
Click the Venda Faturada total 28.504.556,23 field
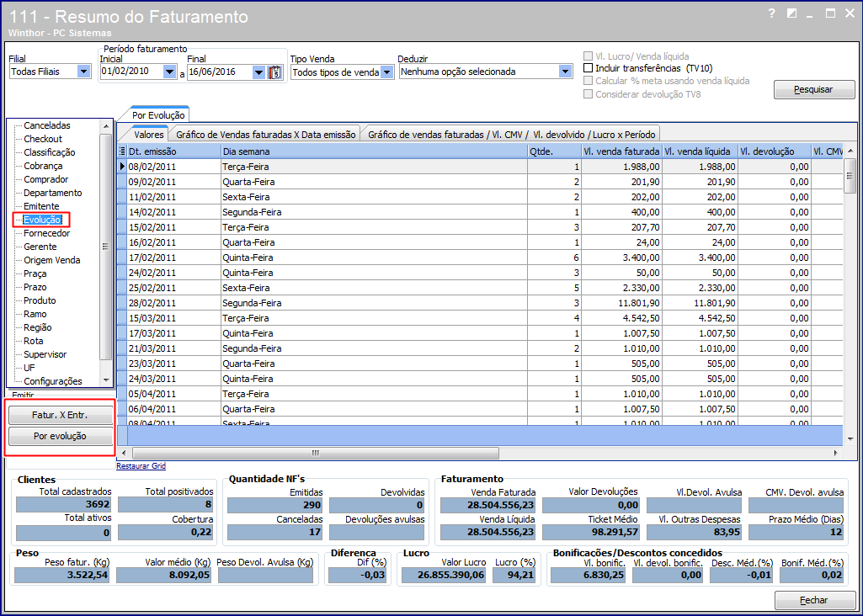[x=488, y=505]
